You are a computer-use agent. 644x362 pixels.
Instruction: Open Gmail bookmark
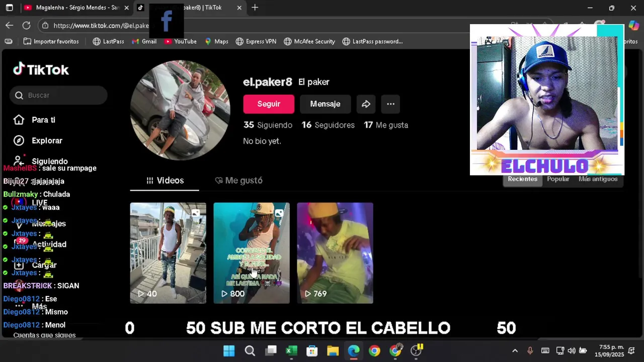[x=144, y=41]
